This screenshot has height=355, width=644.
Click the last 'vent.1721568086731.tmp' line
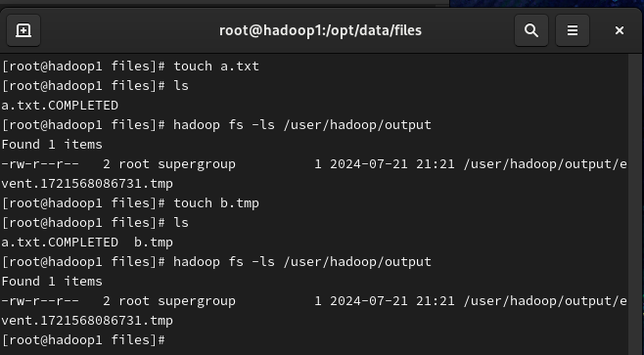[x=87, y=321]
